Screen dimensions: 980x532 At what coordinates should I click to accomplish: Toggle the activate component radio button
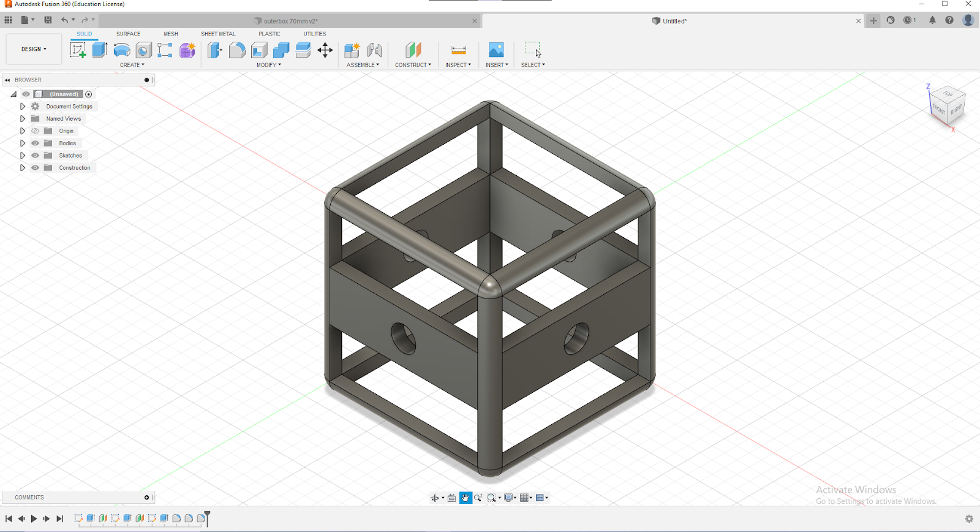(x=89, y=94)
